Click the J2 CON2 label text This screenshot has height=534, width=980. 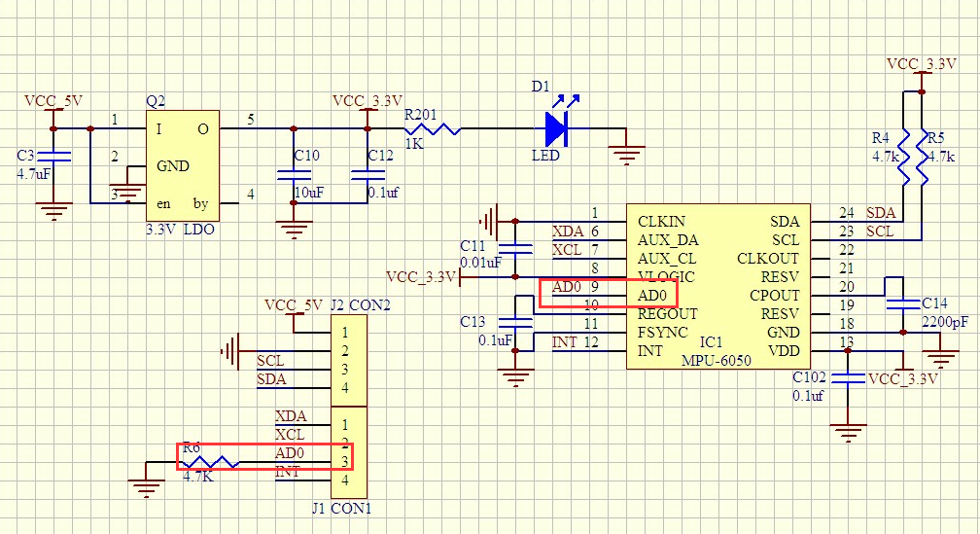pyautogui.click(x=361, y=305)
